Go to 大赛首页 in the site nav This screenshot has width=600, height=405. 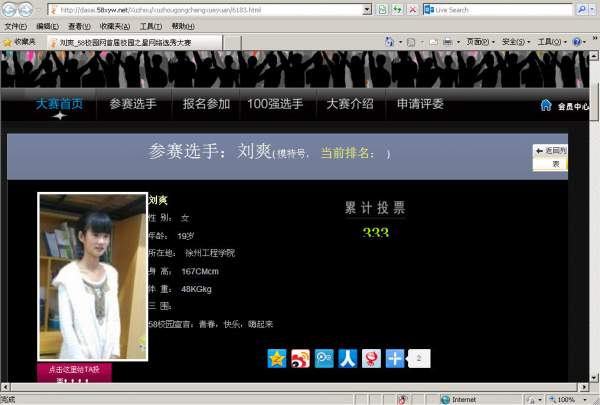(x=59, y=104)
